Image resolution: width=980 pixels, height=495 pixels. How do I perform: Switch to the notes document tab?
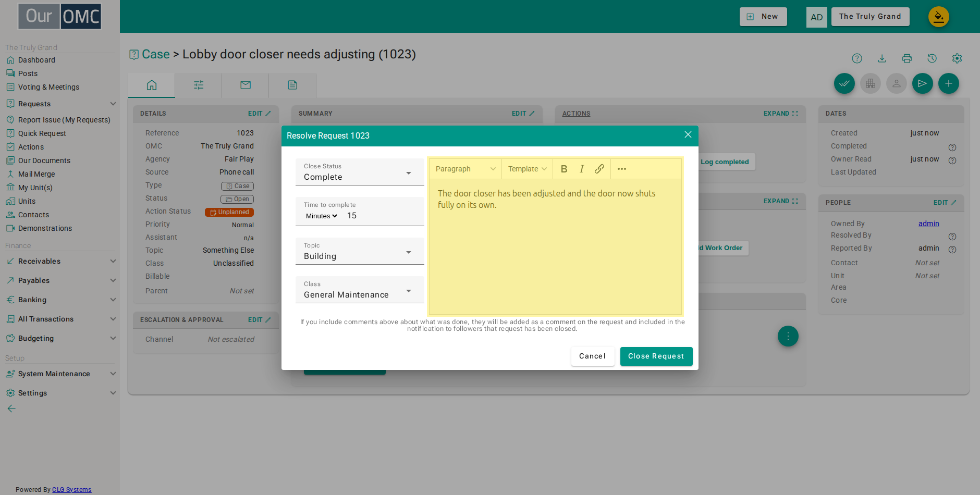pos(292,85)
